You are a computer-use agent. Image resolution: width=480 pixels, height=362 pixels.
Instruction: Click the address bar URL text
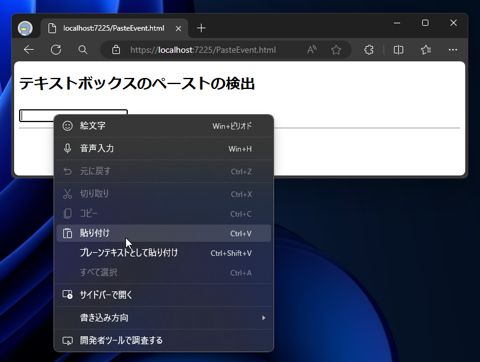(203, 50)
